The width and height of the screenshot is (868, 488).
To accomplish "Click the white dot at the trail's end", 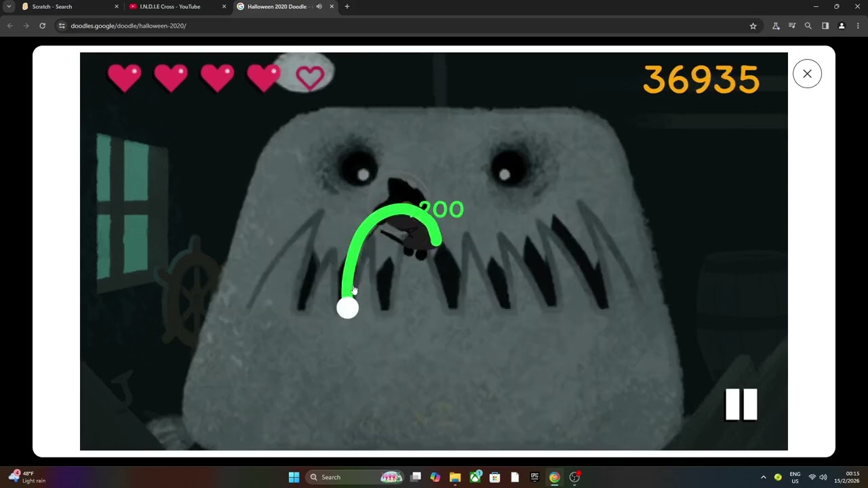I will click(x=348, y=308).
